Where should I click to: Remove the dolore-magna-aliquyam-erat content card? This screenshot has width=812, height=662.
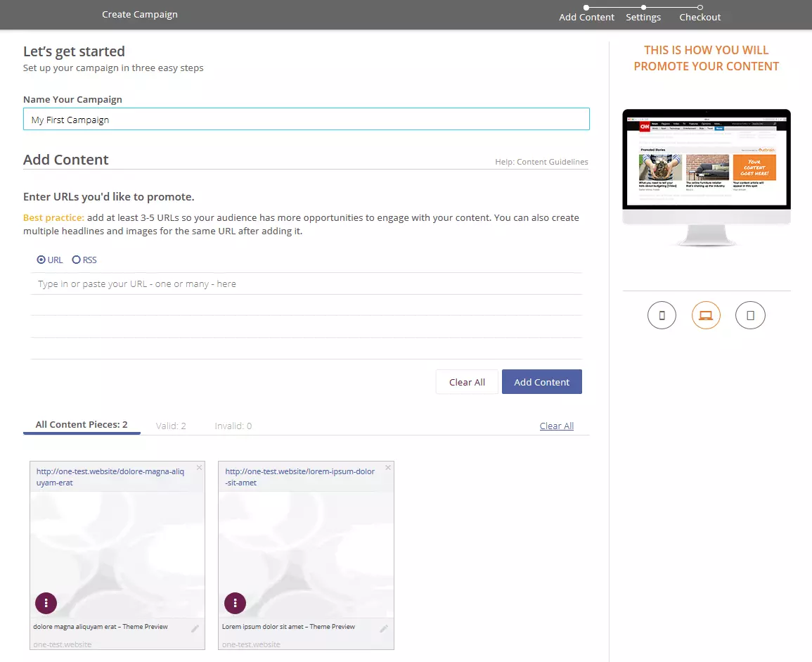(199, 468)
